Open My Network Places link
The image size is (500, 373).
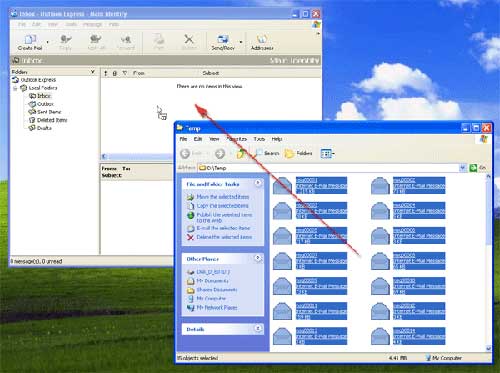click(217, 307)
